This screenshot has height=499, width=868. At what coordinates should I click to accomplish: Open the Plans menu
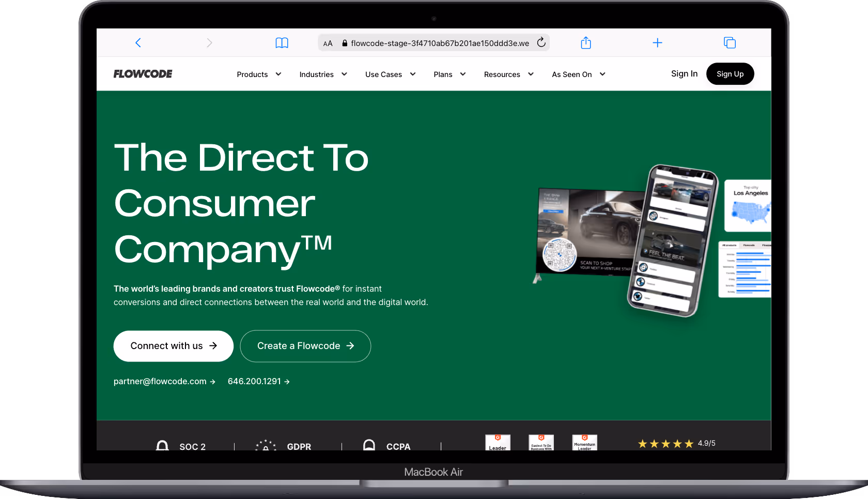[x=443, y=74]
